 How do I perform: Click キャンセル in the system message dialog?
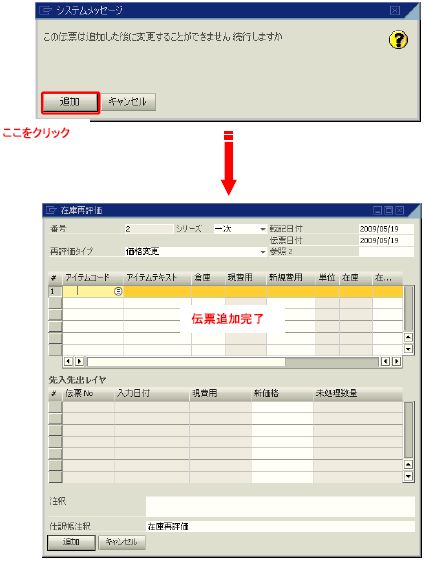(128, 102)
